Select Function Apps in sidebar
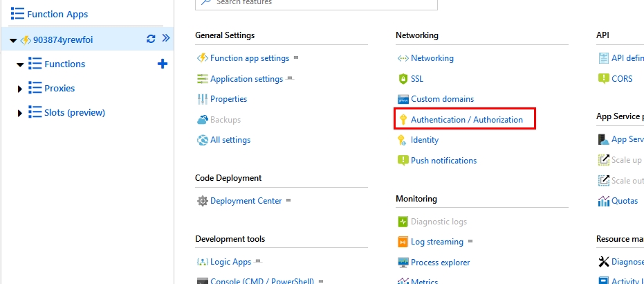This screenshot has height=284, width=644. click(x=57, y=14)
